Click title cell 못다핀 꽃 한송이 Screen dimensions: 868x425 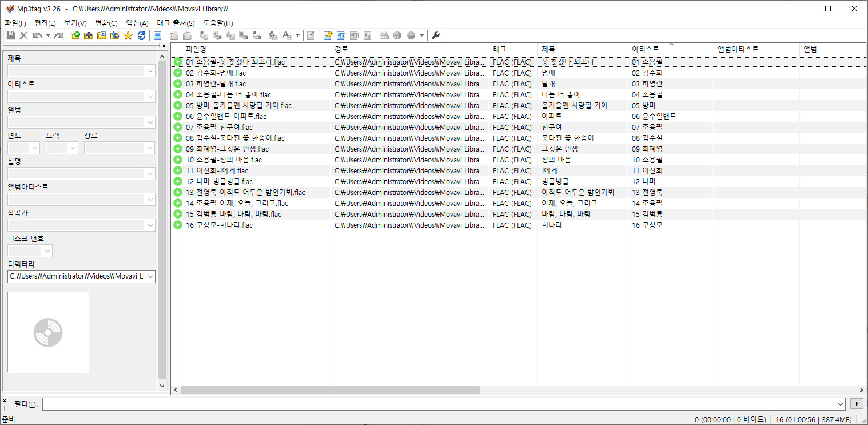click(568, 138)
